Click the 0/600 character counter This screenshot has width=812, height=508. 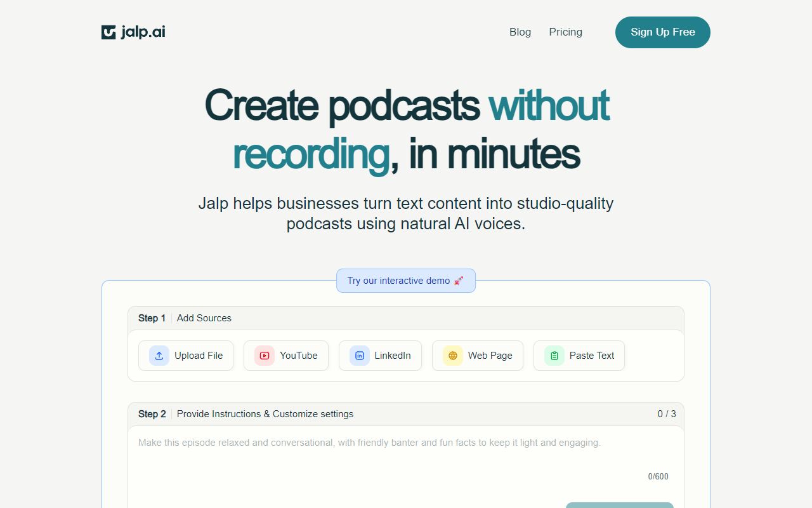pos(658,476)
